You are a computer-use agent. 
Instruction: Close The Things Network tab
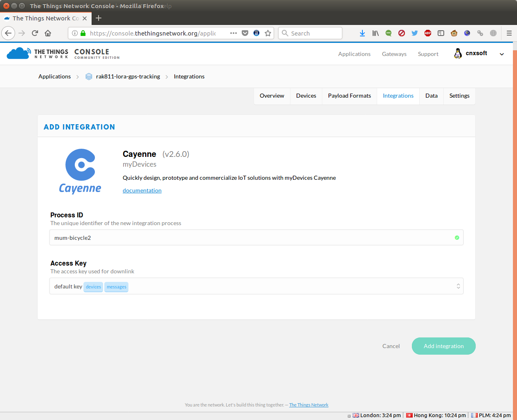[x=85, y=18]
